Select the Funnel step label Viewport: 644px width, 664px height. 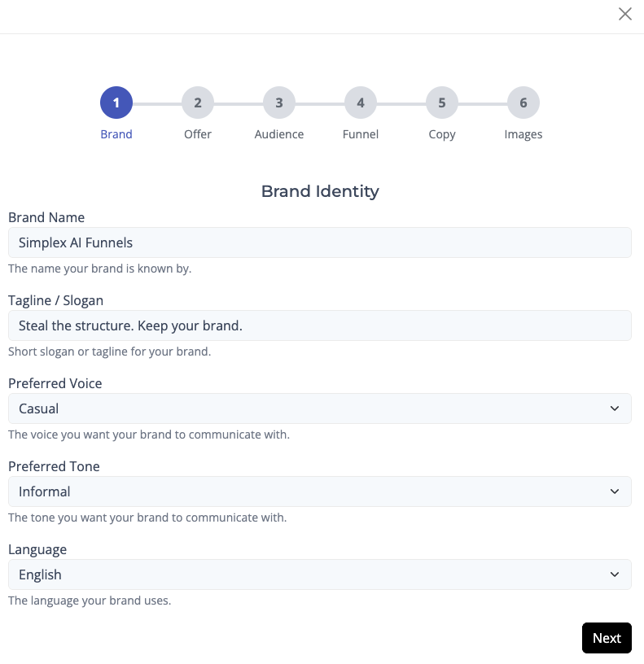(361, 134)
